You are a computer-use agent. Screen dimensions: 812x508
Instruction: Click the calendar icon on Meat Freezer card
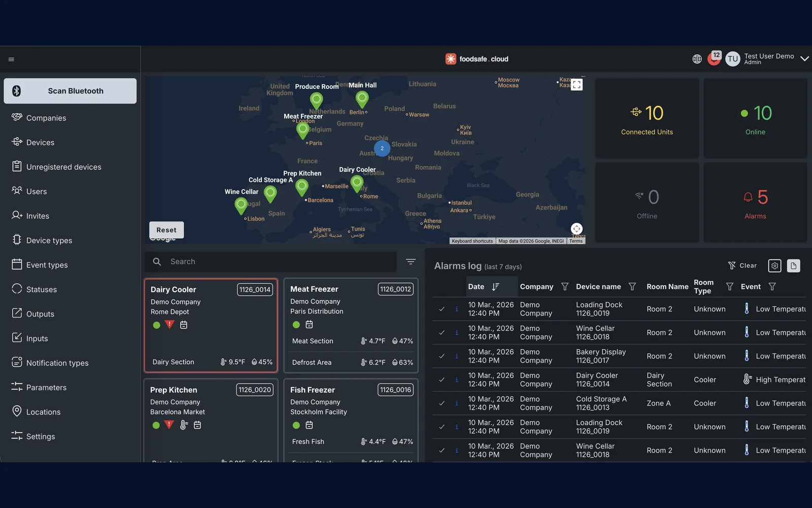click(309, 325)
